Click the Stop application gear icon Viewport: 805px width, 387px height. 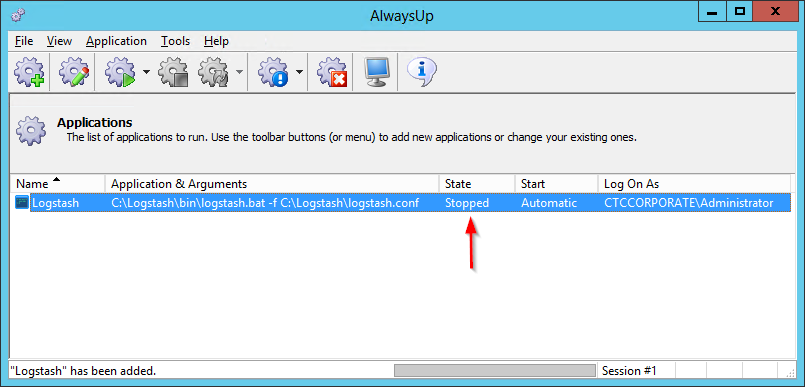pyautogui.click(x=173, y=72)
